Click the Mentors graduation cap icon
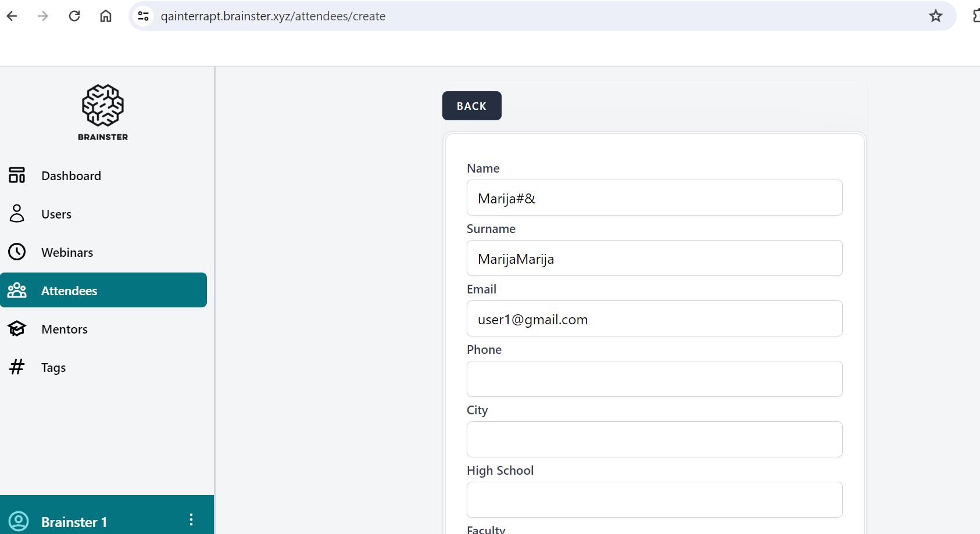The width and height of the screenshot is (980, 534). [17, 328]
